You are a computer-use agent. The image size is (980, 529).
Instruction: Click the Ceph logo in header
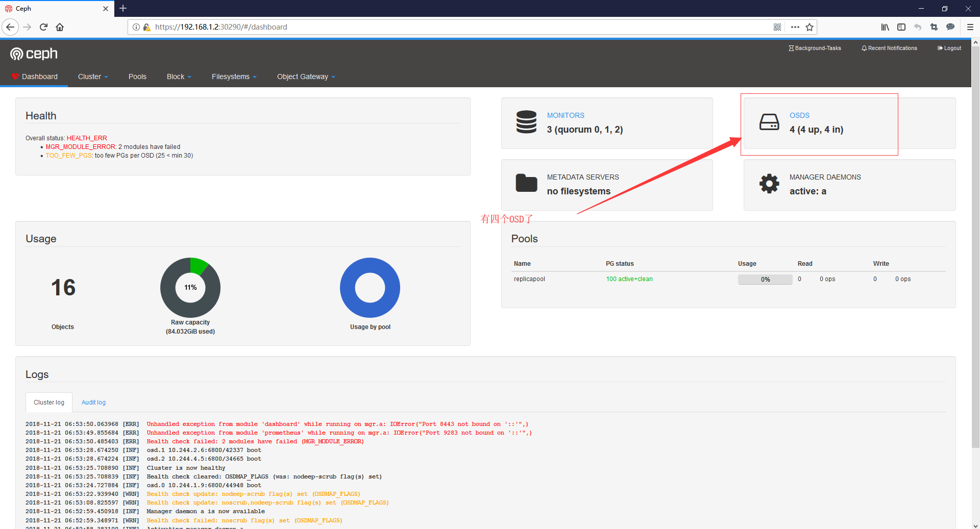tap(34, 54)
